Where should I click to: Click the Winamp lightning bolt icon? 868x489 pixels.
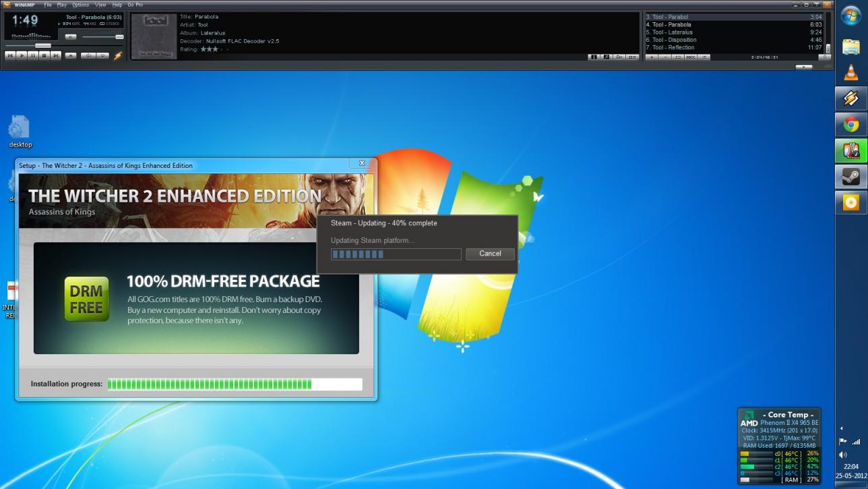click(x=117, y=55)
